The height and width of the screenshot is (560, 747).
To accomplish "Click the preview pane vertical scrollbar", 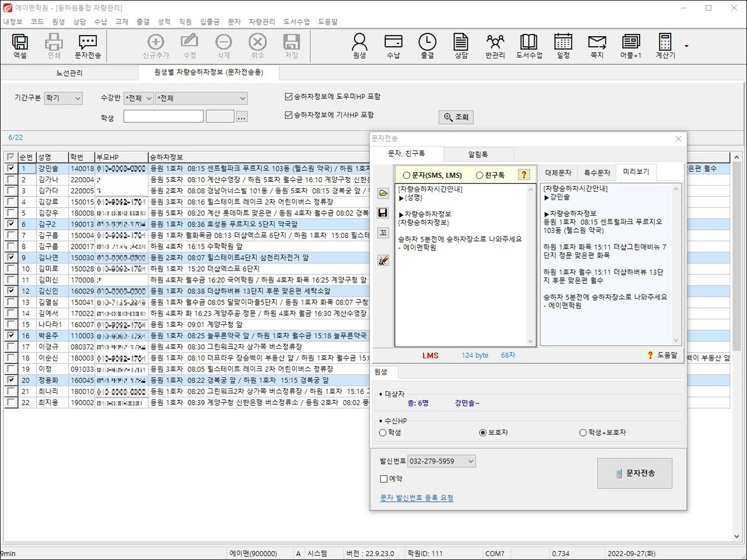I will point(676,264).
